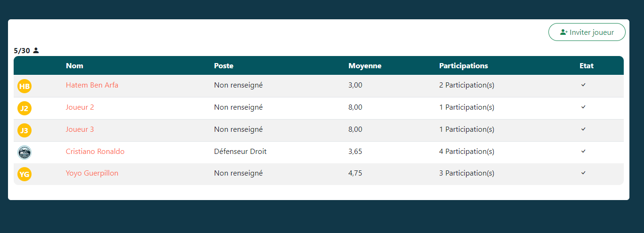Click Joueur 2's status checkmark
The width and height of the screenshot is (644, 233).
pos(583,107)
